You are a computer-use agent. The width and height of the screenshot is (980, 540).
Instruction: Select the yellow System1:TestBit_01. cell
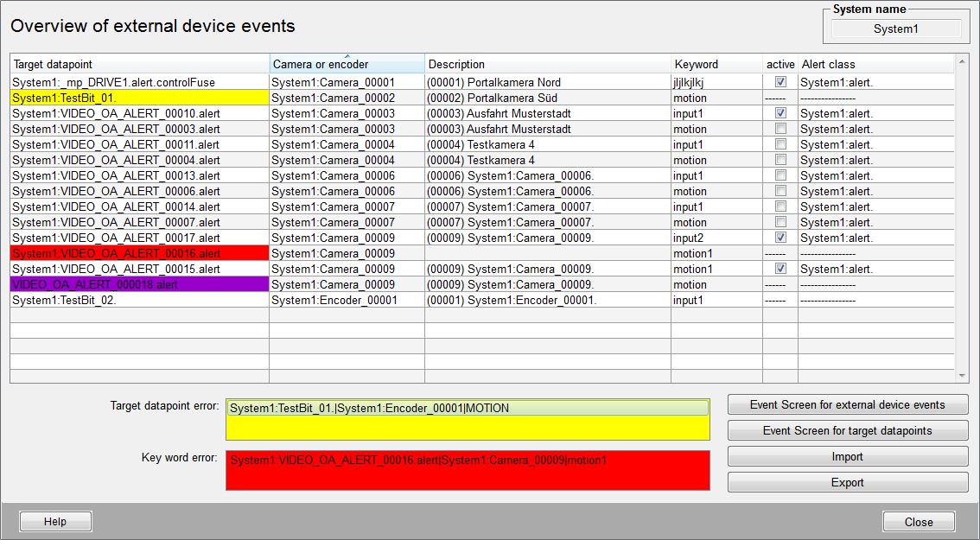[139, 98]
